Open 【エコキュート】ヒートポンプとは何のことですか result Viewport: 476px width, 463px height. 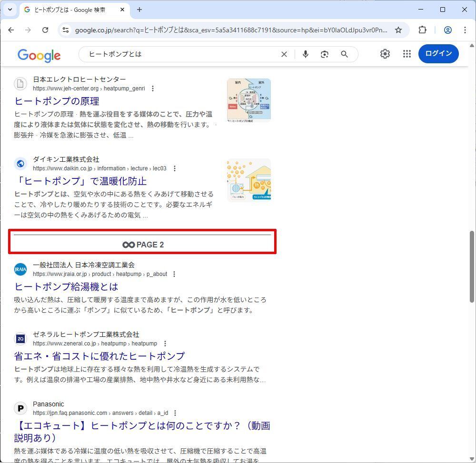142,432
